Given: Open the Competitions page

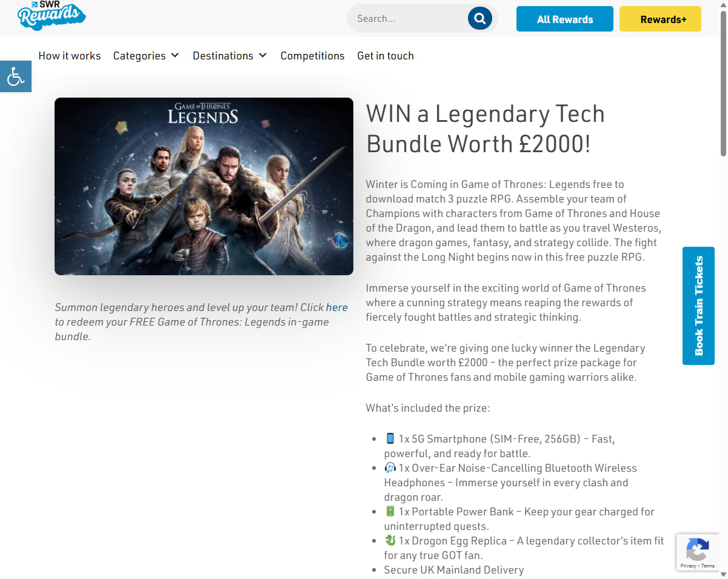Looking at the screenshot, I should coord(312,56).
